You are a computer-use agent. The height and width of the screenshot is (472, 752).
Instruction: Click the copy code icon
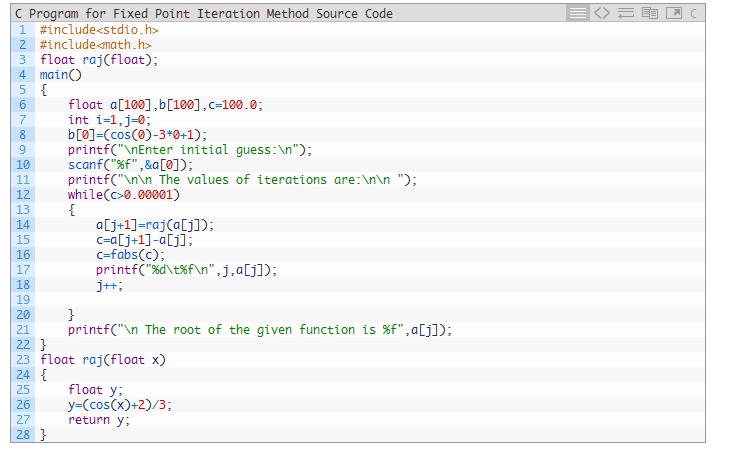pos(647,13)
